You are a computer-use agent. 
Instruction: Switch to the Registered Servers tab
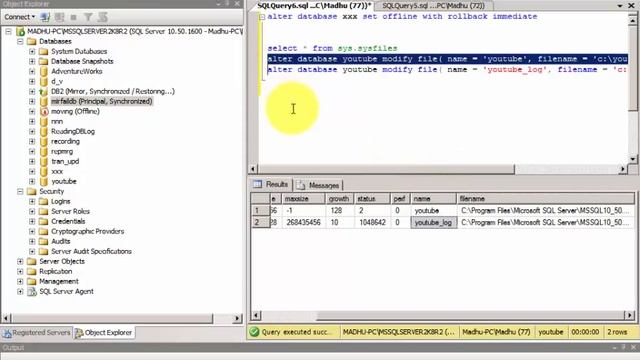click(37, 333)
